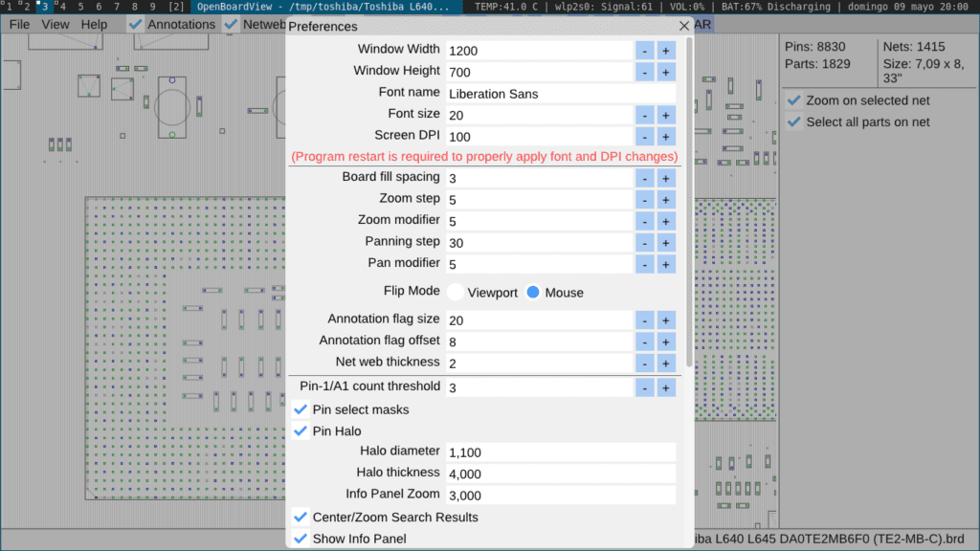Toggle Annotations checkbox in menu bar
Image resolution: width=980 pixels, height=551 pixels.
click(x=135, y=24)
